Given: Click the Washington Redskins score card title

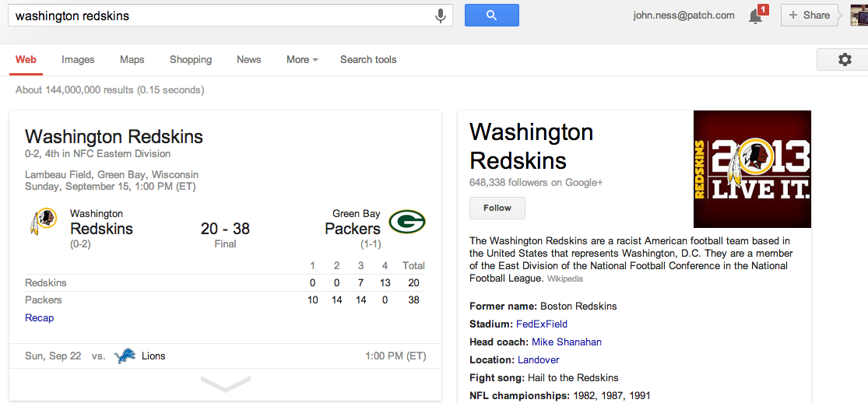Looking at the screenshot, I should (114, 137).
